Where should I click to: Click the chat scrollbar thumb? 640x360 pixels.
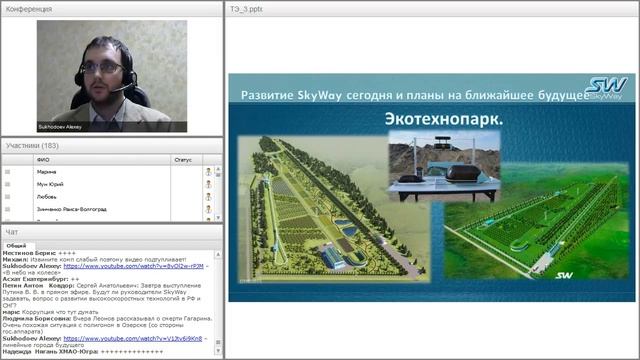pos(218,342)
